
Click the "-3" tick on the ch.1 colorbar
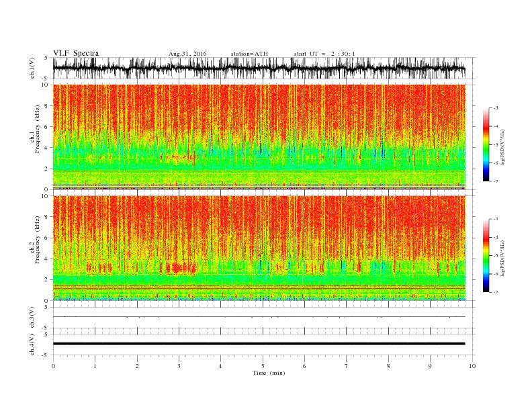(x=495, y=108)
